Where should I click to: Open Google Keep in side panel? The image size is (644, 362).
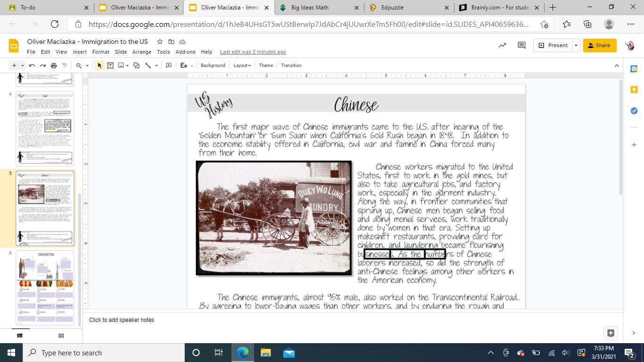point(634,90)
